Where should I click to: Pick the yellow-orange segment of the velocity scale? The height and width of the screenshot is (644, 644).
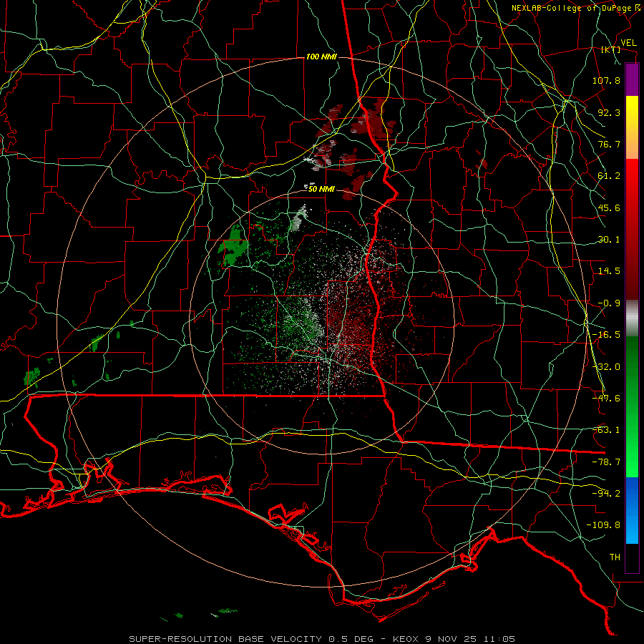click(632, 127)
